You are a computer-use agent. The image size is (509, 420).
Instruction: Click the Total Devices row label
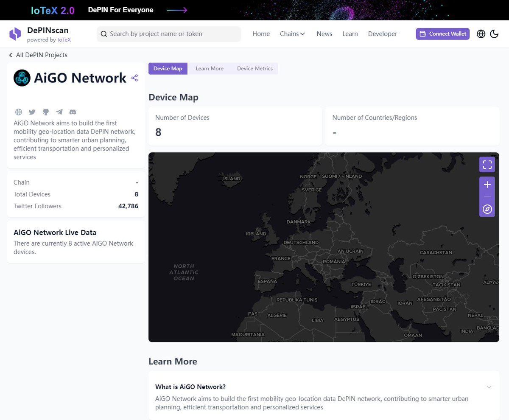click(32, 194)
